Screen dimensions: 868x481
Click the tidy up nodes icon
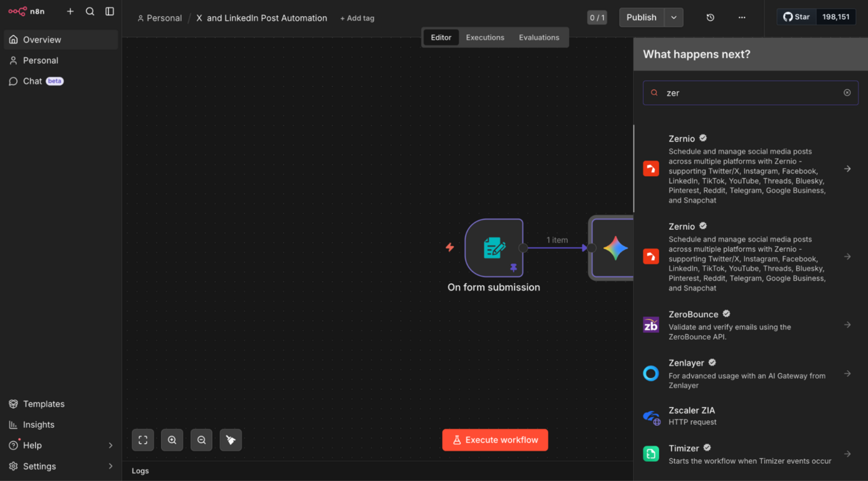(x=231, y=440)
